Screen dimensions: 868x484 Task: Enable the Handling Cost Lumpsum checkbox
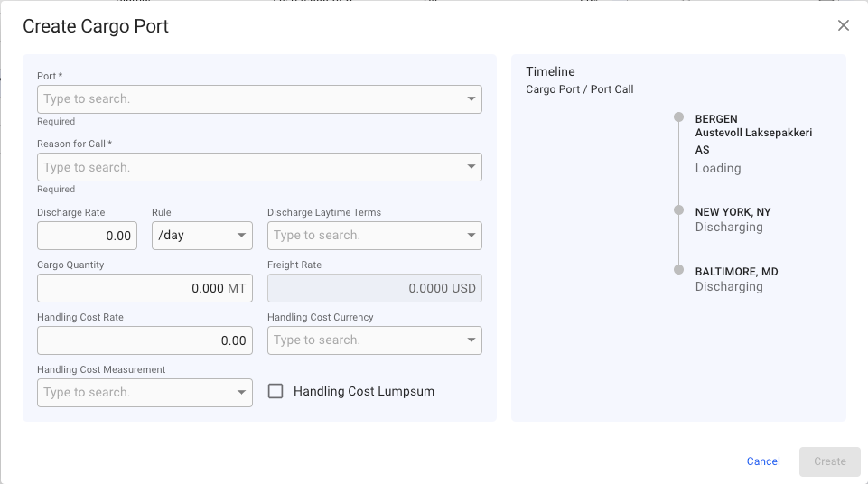(276, 391)
